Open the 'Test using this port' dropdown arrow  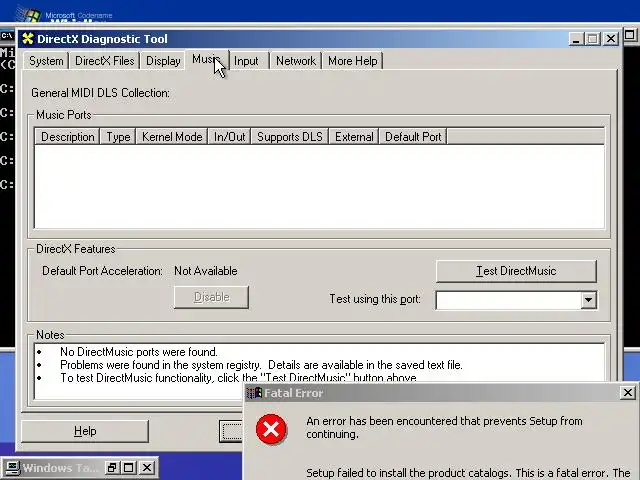pos(589,300)
